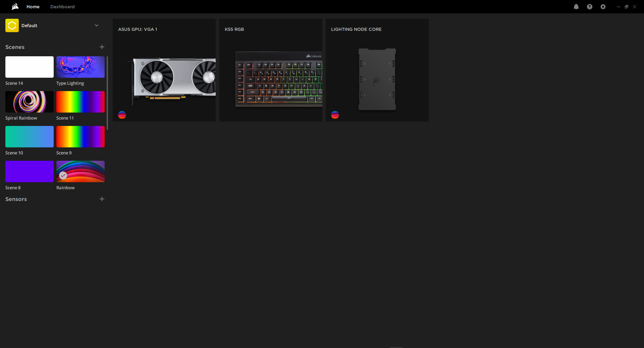The image size is (644, 348).
Task: Add a new scene with plus icon
Action: point(102,47)
